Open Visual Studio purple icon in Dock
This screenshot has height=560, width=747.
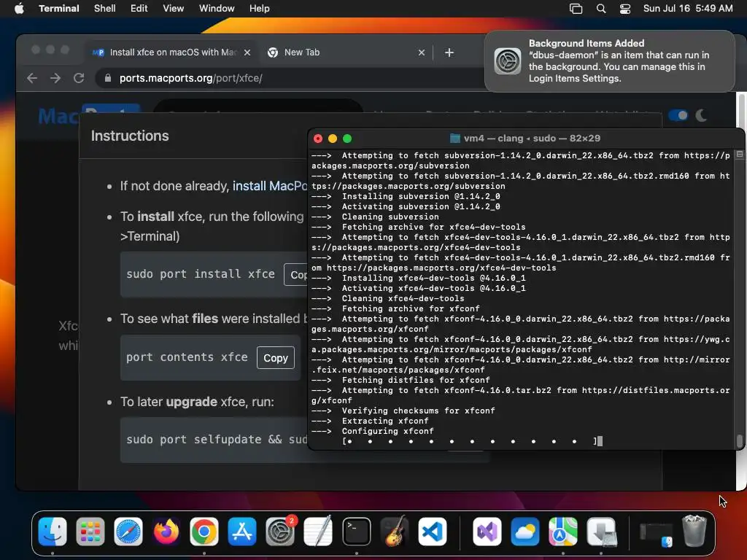487,532
